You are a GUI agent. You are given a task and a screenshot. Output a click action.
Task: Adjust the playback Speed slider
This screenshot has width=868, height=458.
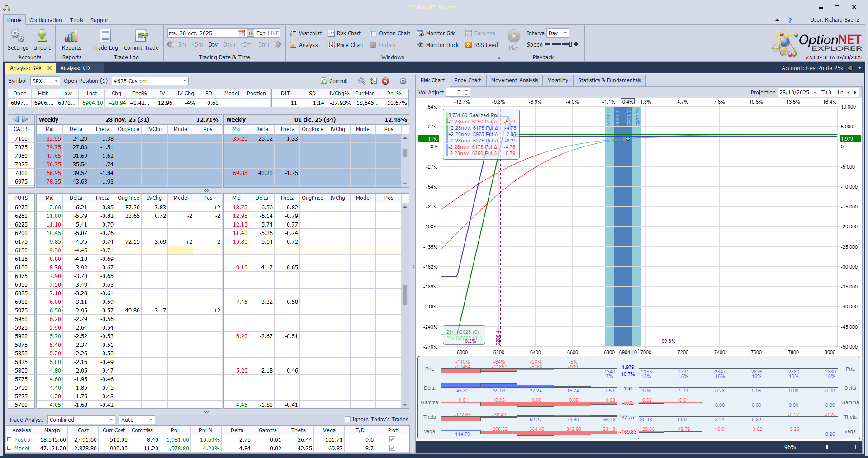pos(562,44)
